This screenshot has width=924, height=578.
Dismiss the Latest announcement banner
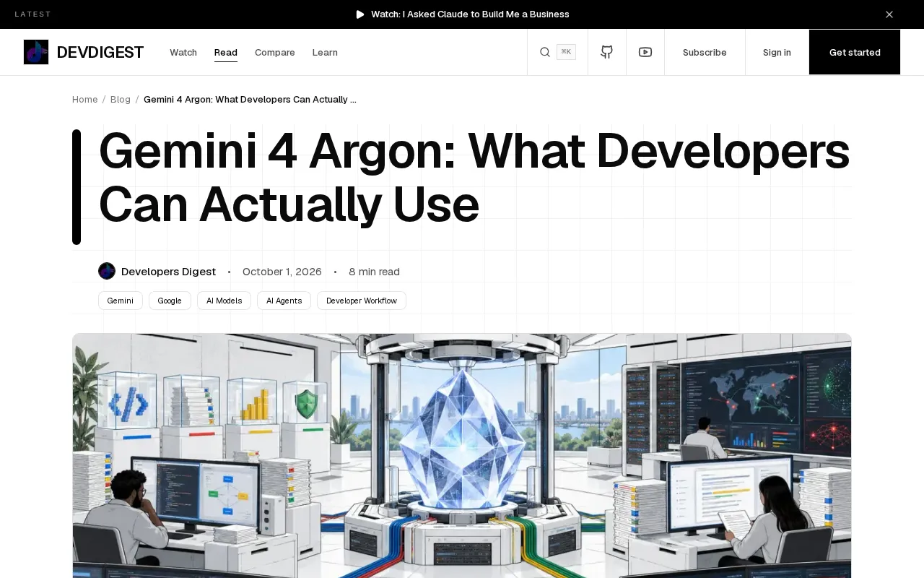click(x=889, y=14)
